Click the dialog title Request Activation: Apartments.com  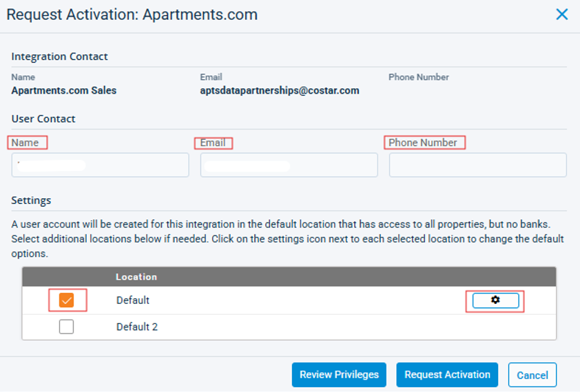coord(132,14)
